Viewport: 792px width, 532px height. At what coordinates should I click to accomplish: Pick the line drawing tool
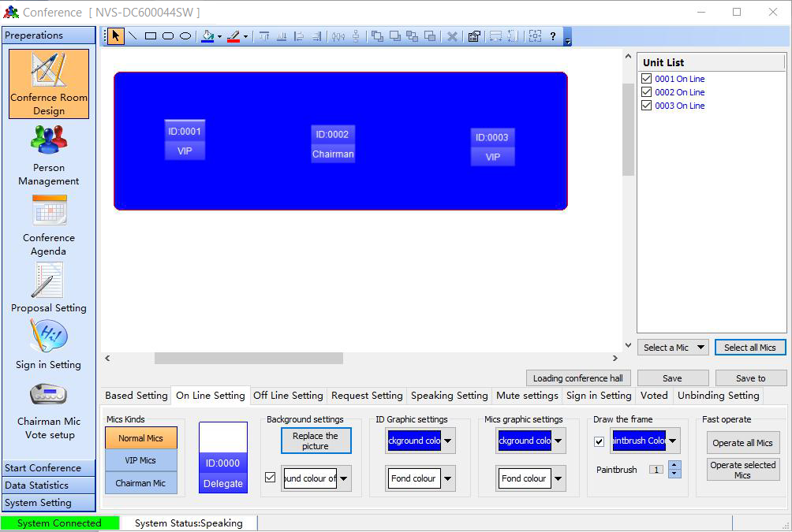tap(133, 36)
